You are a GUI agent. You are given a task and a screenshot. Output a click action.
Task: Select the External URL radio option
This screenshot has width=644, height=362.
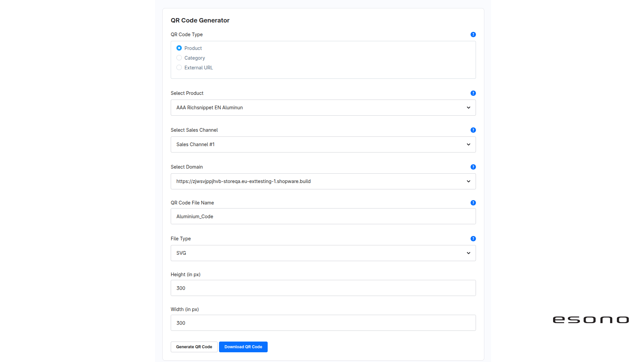click(179, 67)
